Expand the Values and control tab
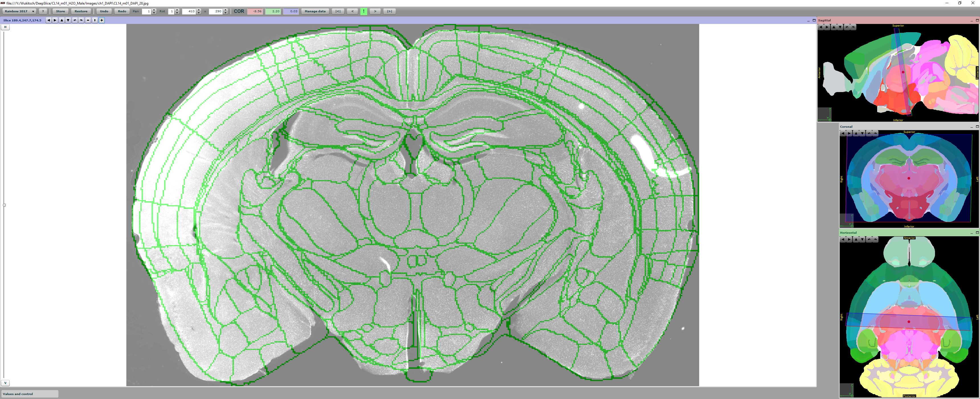This screenshot has width=980, height=399. [x=30, y=394]
